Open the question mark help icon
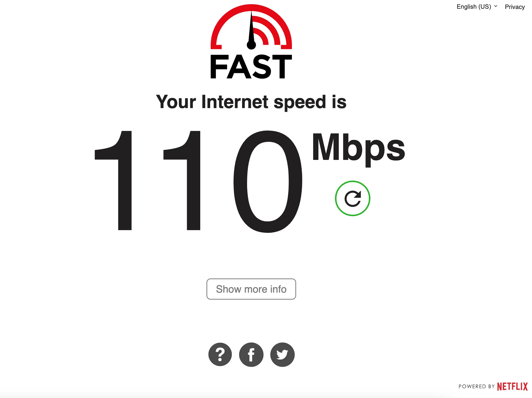Viewport: 532px width, 398px height. click(x=220, y=354)
